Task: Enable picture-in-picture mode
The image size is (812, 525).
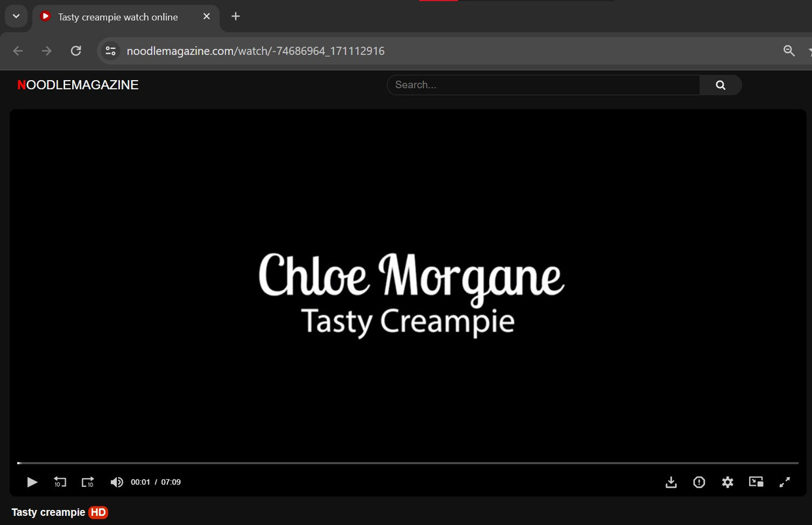Action: pos(756,482)
